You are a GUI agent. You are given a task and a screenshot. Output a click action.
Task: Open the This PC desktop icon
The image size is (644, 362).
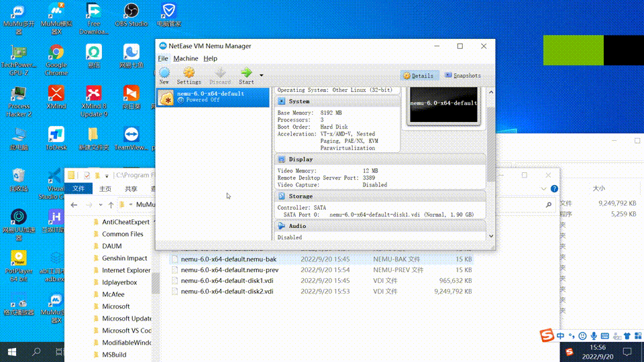(19, 139)
